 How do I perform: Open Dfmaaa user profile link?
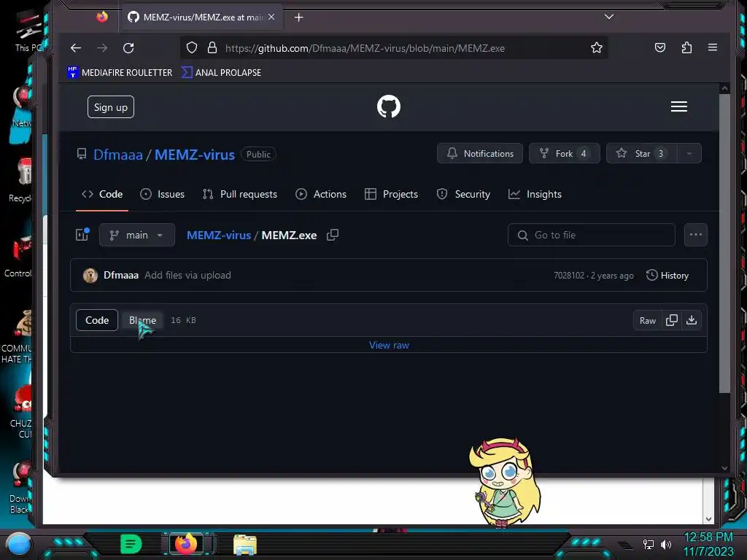point(117,155)
